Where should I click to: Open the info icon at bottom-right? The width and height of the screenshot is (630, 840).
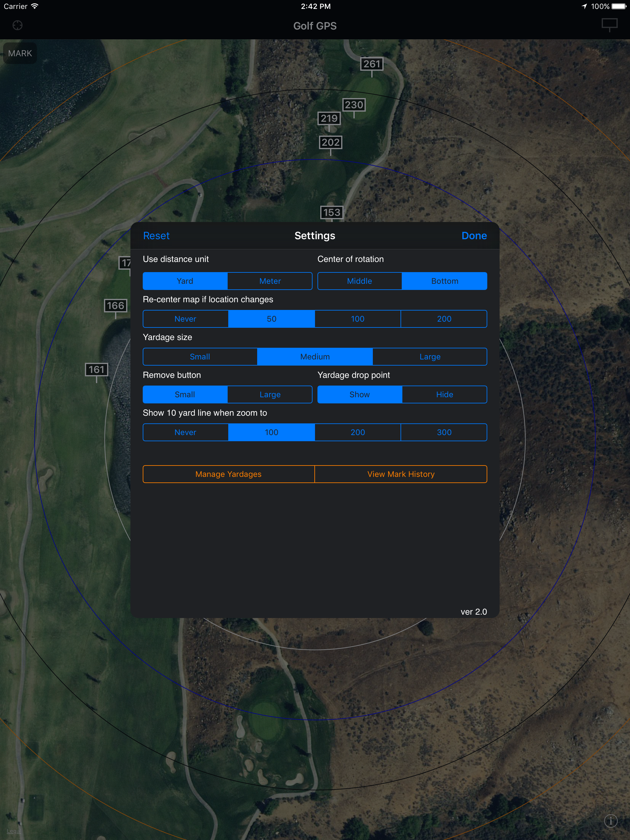[611, 820]
